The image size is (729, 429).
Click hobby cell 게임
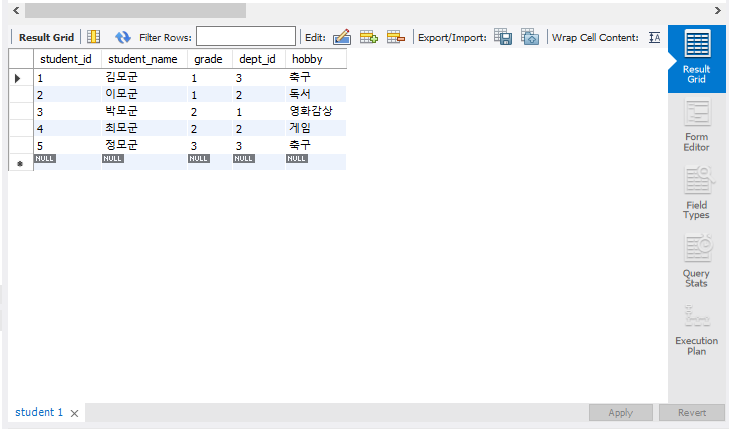click(315, 128)
